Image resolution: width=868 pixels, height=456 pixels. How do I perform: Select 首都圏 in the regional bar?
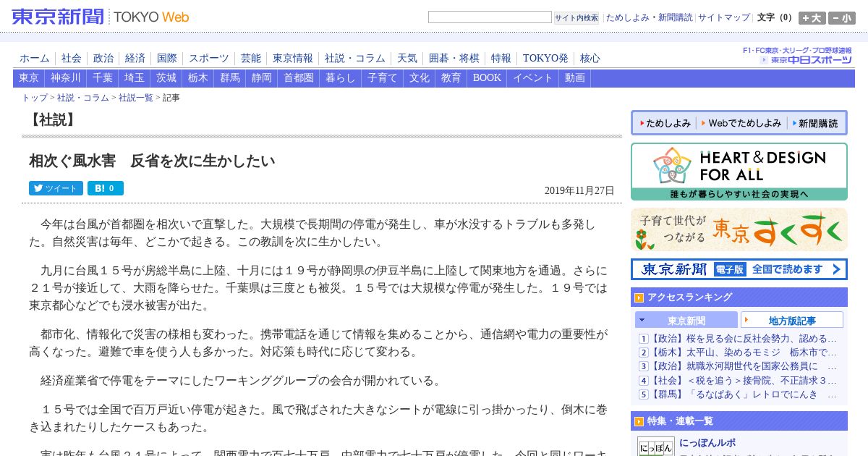tap(299, 78)
